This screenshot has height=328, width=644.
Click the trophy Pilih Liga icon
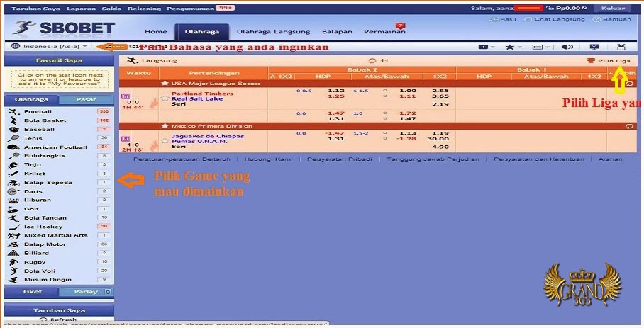click(591, 61)
